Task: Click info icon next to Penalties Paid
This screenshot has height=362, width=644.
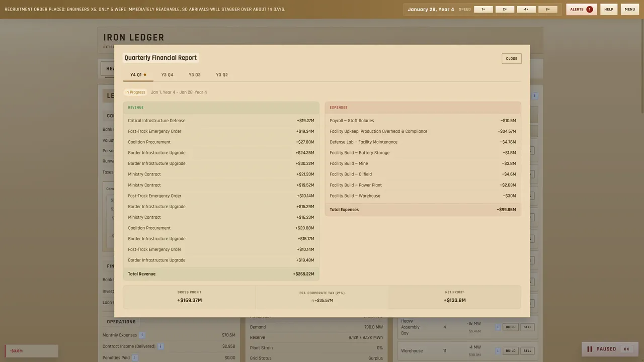Action: pyautogui.click(x=135, y=357)
